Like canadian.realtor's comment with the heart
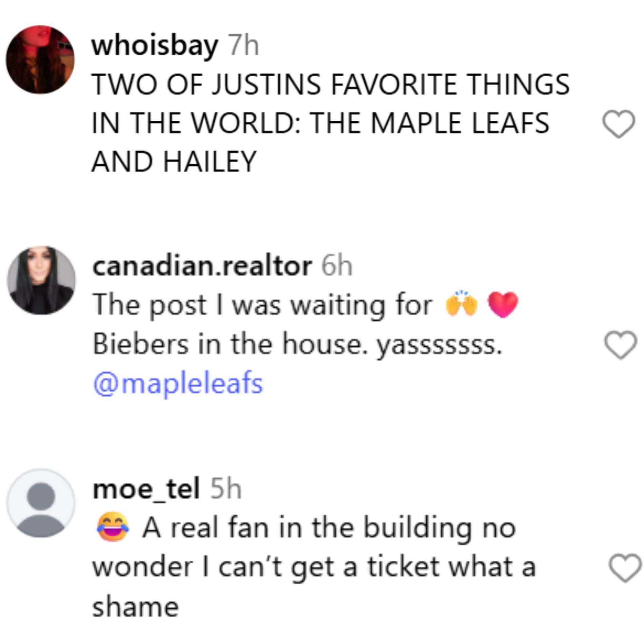Image resolution: width=644 pixels, height=644 pixels. (620, 345)
